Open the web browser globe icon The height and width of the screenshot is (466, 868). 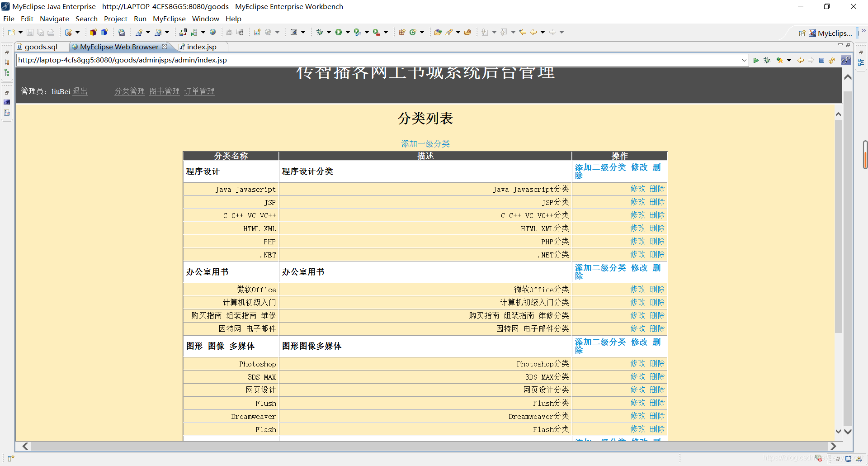212,32
